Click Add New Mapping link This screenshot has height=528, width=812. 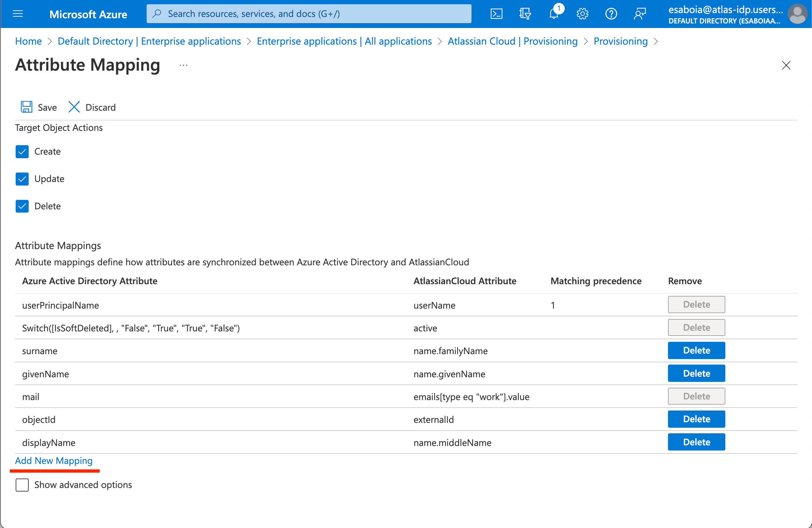(53, 460)
